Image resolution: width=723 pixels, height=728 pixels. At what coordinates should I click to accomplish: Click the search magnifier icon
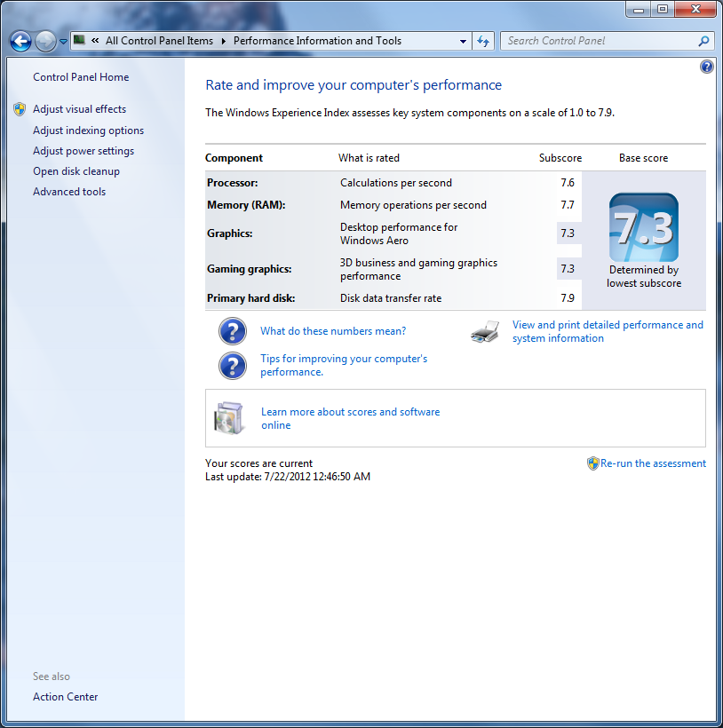[703, 41]
